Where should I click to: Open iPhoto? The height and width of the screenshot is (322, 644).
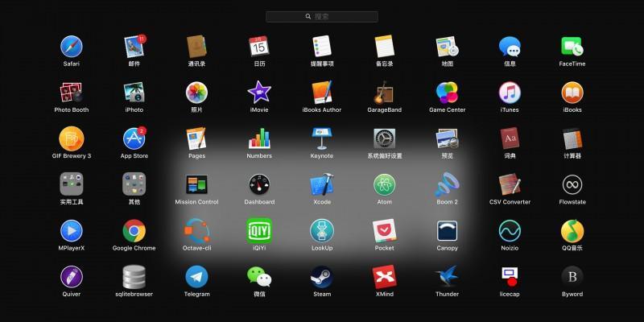coord(134,93)
